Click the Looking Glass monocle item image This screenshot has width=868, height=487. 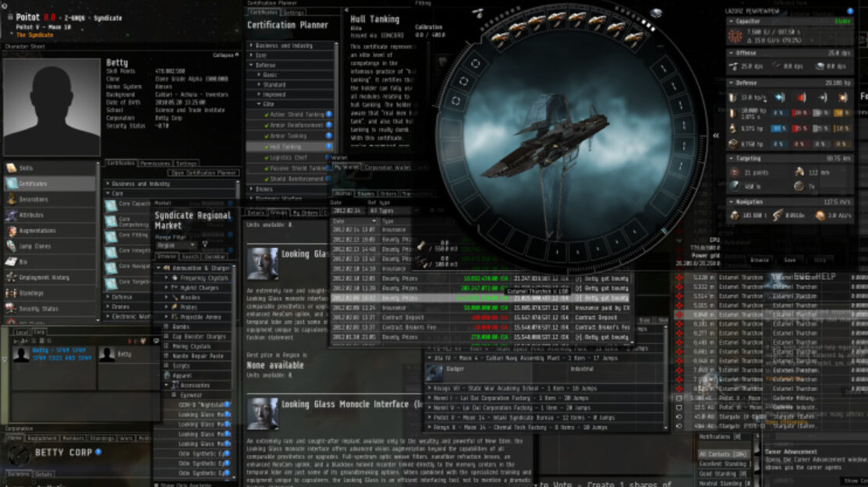263,263
